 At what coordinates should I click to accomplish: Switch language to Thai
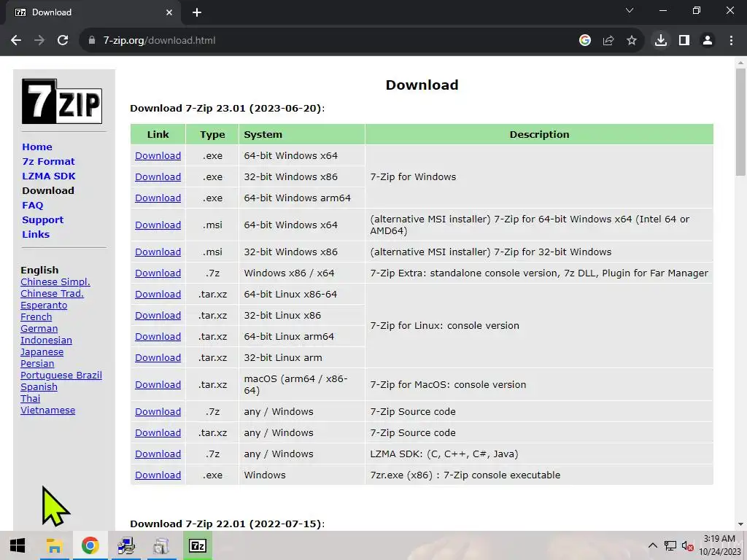point(31,399)
